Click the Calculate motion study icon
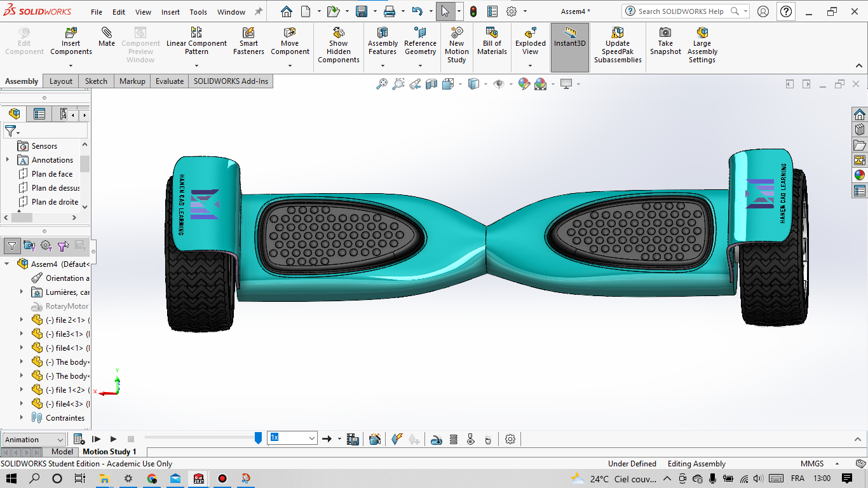This screenshot has height=488, width=868. tap(79, 439)
